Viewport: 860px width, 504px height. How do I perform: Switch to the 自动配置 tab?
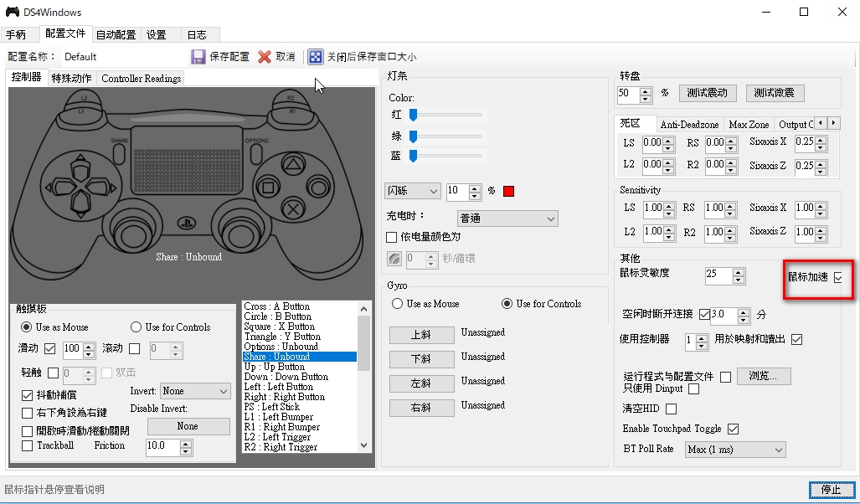click(116, 35)
